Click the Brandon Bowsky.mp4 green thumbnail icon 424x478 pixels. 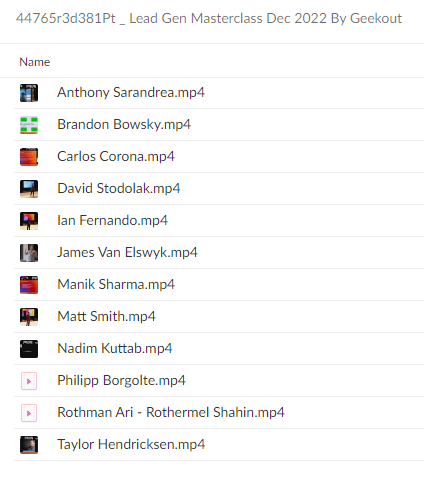point(29,125)
